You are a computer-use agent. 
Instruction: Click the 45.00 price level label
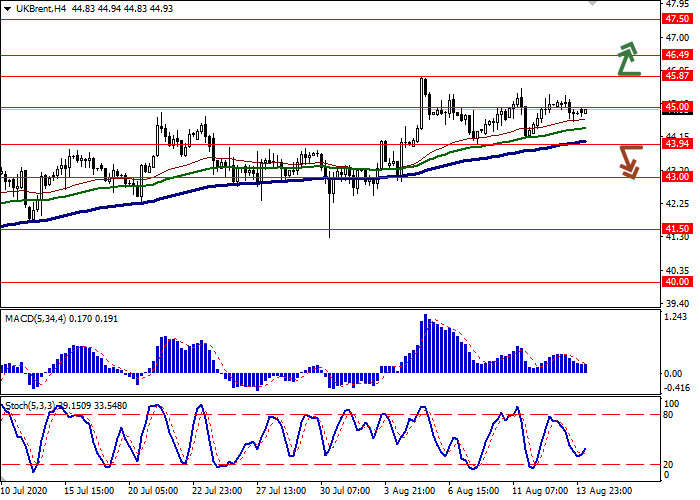(x=677, y=107)
